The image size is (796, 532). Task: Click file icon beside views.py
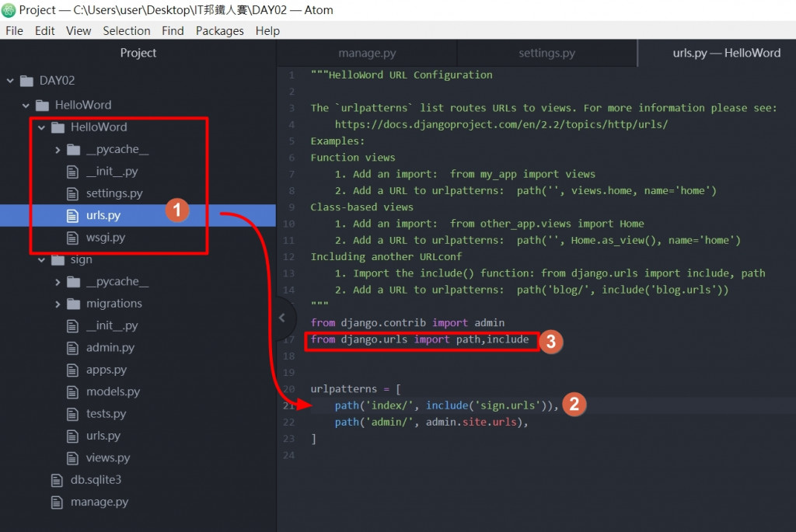72,458
